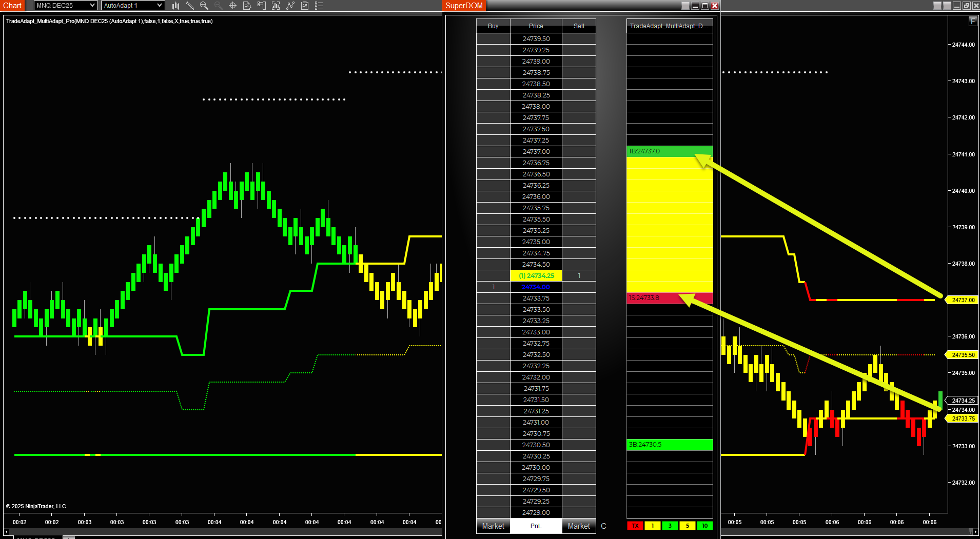Click the TradeAdapt_MultiAdapt column header
Image resolution: width=980 pixels, height=539 pixels.
point(669,26)
